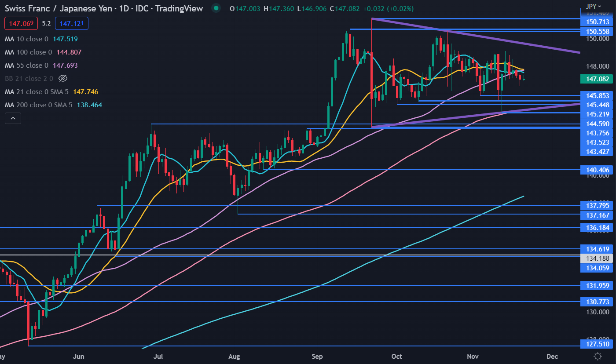Click the open value O147.003
The width and height of the screenshot is (616, 364).
(244, 8)
